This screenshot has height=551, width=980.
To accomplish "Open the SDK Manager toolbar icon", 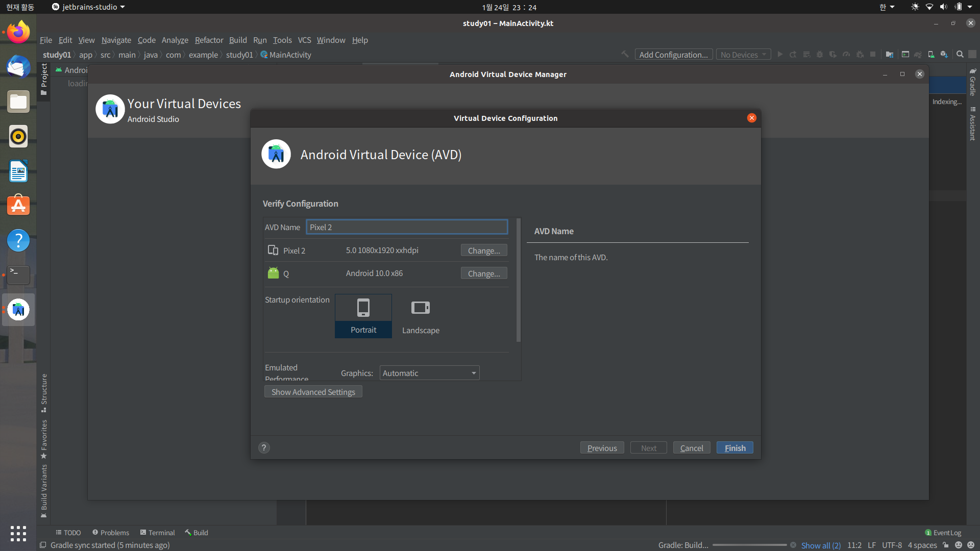I will (x=944, y=55).
